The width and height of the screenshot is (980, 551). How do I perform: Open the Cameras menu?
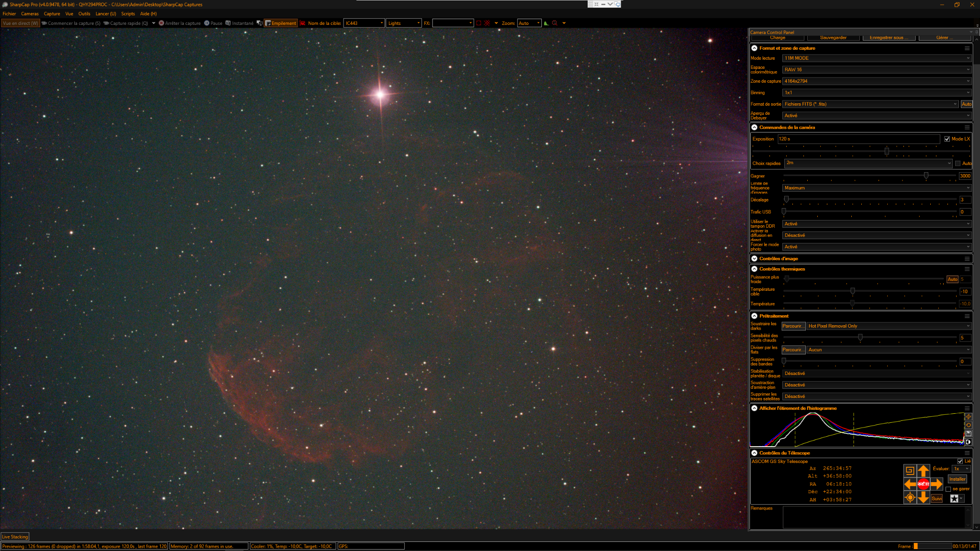click(30, 14)
